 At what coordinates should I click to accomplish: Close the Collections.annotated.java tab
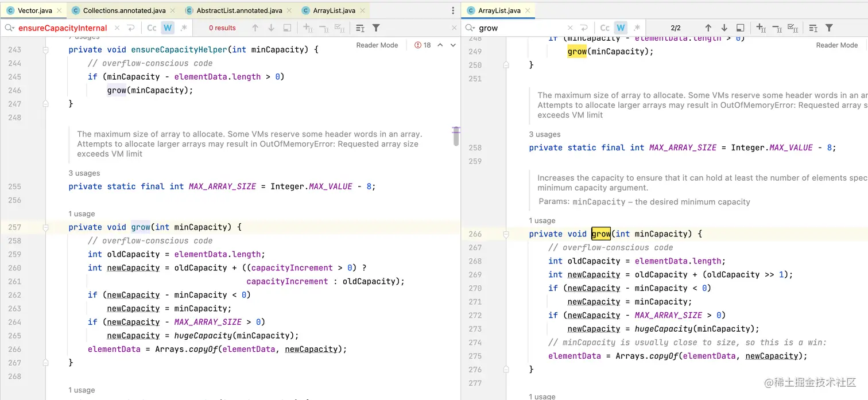tap(173, 10)
